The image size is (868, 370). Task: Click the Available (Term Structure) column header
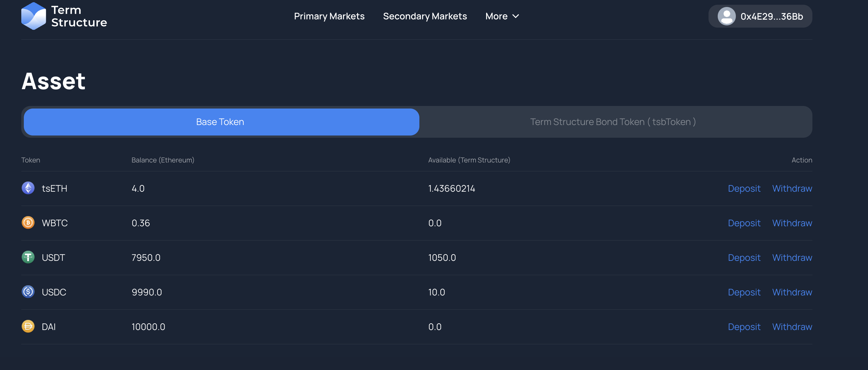[x=469, y=160]
